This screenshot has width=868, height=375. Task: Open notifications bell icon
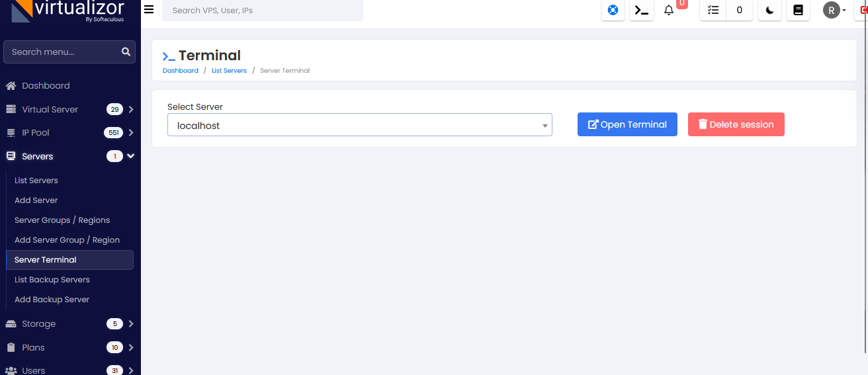[669, 11]
